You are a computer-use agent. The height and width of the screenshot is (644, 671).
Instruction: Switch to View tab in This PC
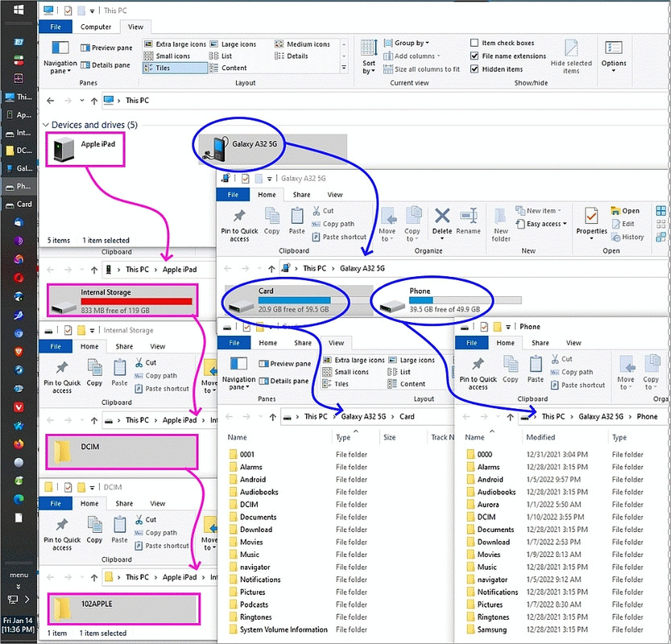135,27
